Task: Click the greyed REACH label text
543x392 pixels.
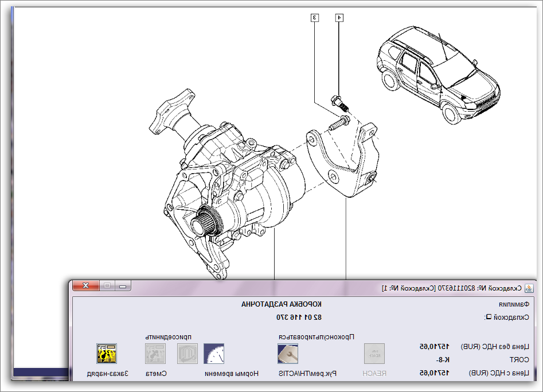Action: pos(374,374)
